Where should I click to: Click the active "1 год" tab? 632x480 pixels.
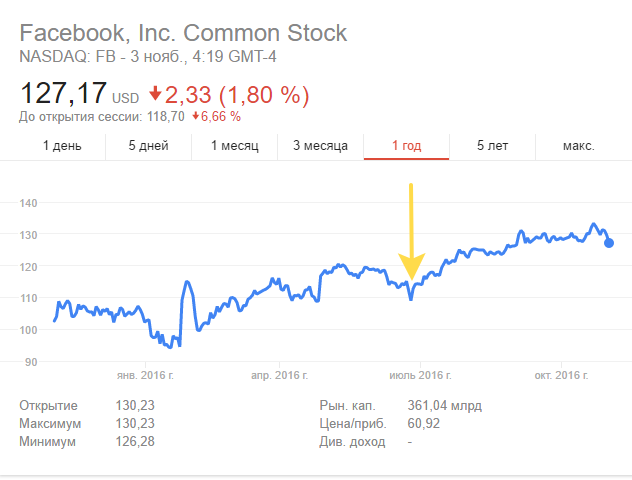point(406,146)
